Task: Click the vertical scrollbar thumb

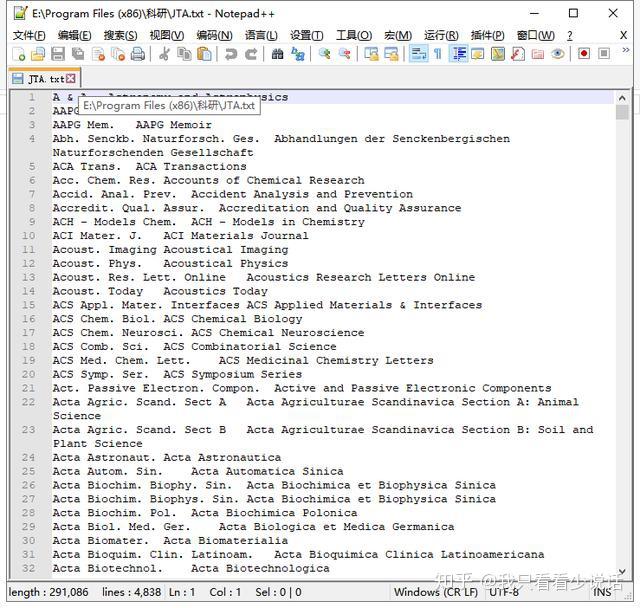Action: pyautogui.click(x=622, y=112)
